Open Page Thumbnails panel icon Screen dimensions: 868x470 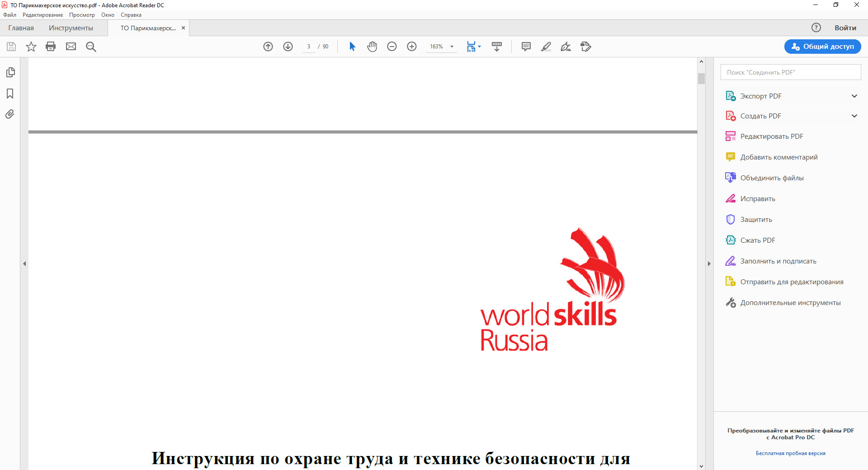pos(10,72)
